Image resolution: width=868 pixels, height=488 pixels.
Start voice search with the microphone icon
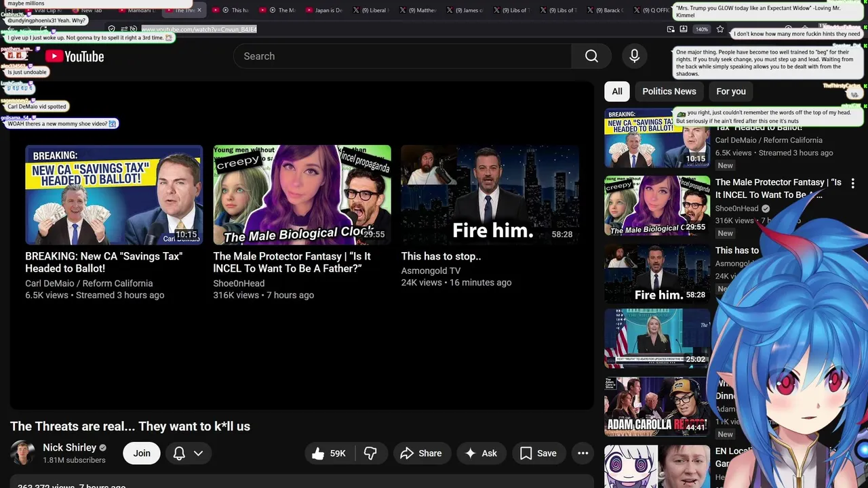(634, 56)
